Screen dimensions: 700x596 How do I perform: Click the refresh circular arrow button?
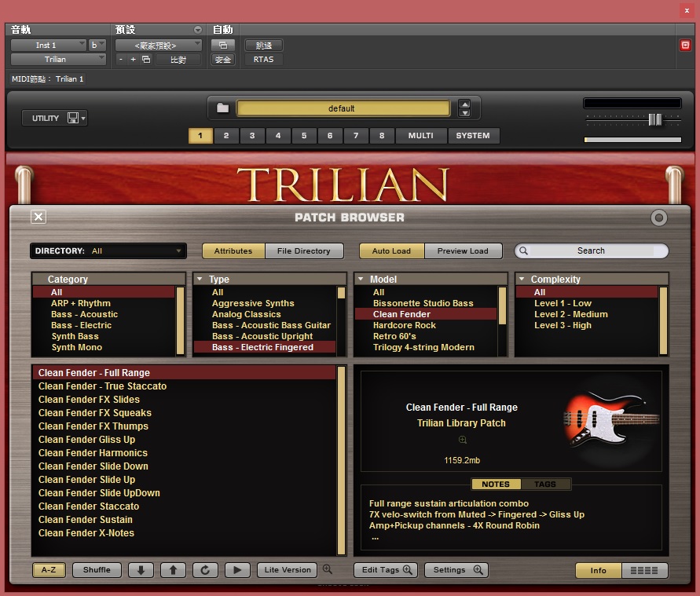click(205, 569)
